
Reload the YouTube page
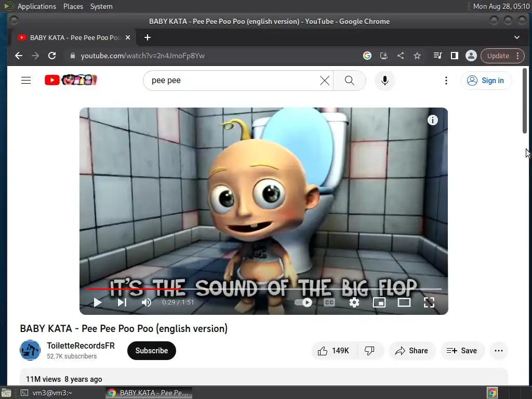pyautogui.click(x=52, y=56)
